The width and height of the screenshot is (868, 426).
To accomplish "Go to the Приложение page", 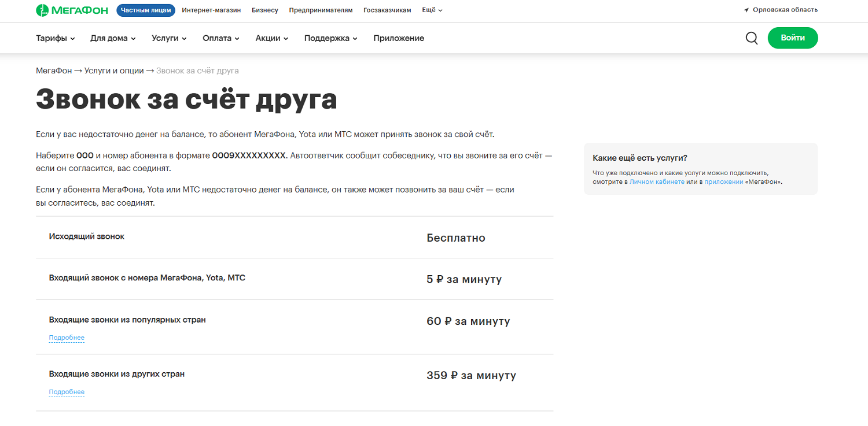I will click(399, 38).
